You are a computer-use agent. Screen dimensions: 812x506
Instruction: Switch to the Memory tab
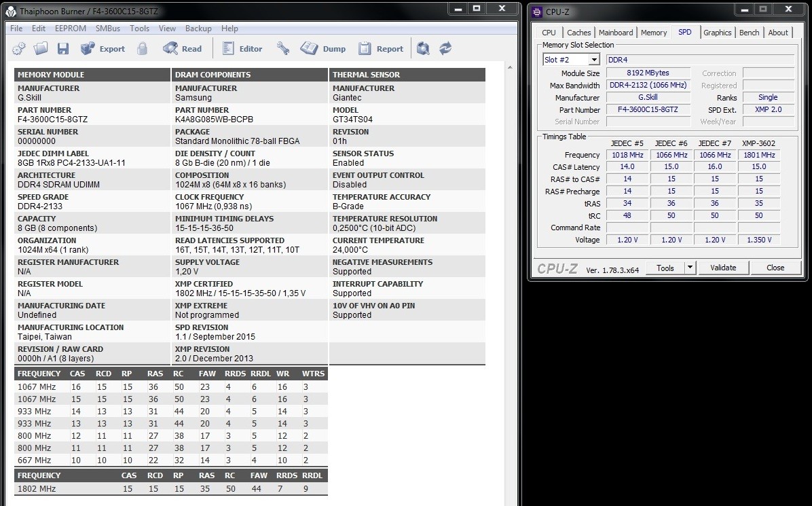click(x=654, y=32)
